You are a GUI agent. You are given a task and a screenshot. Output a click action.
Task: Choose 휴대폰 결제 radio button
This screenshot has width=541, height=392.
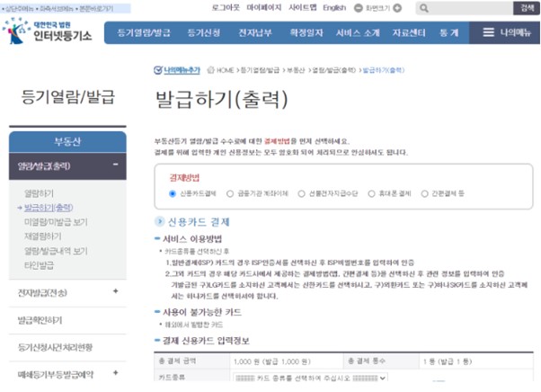coord(374,193)
